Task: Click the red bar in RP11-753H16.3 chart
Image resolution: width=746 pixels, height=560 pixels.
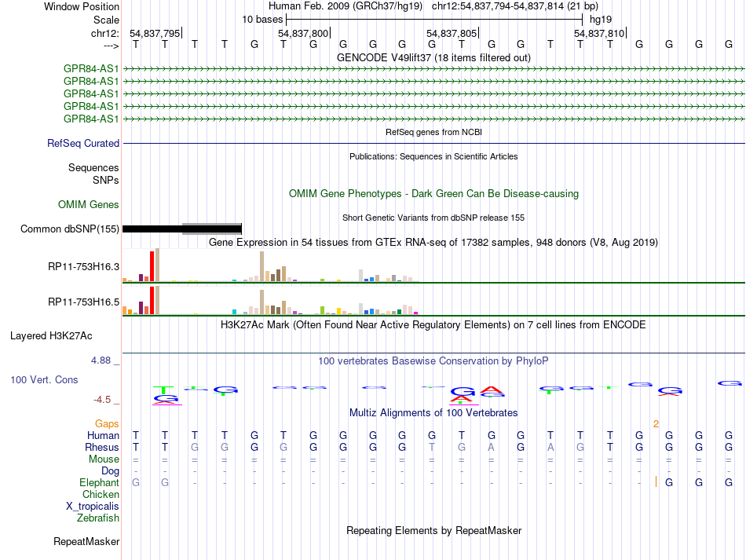Action: pyautogui.click(x=152, y=266)
